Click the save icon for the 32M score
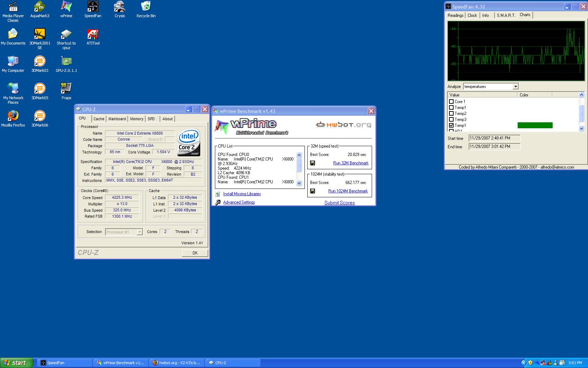Image resolution: width=588 pixels, height=368 pixels. (x=313, y=163)
